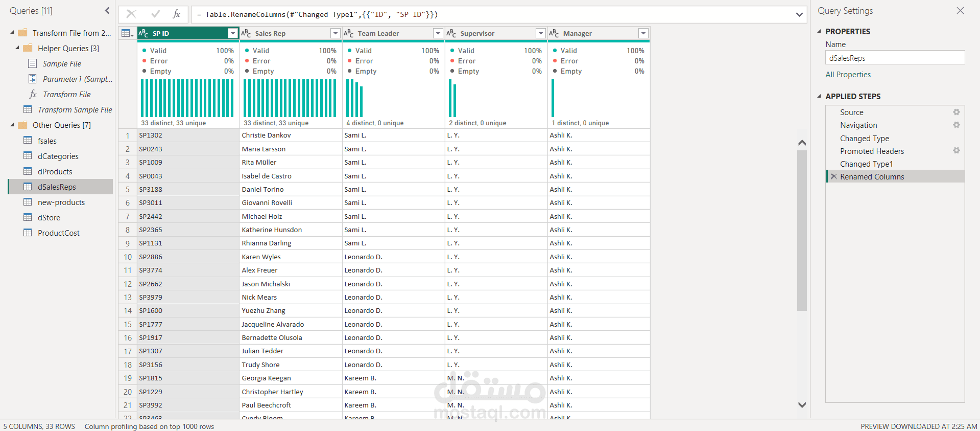Image resolution: width=980 pixels, height=431 pixels.
Task: Open the Promoted Headers step gear
Action: point(956,151)
